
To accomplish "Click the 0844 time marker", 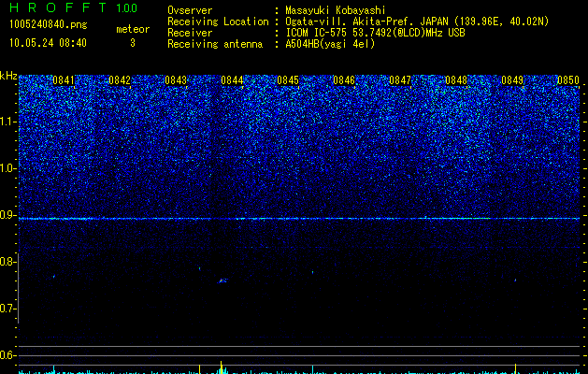I will (232, 80).
